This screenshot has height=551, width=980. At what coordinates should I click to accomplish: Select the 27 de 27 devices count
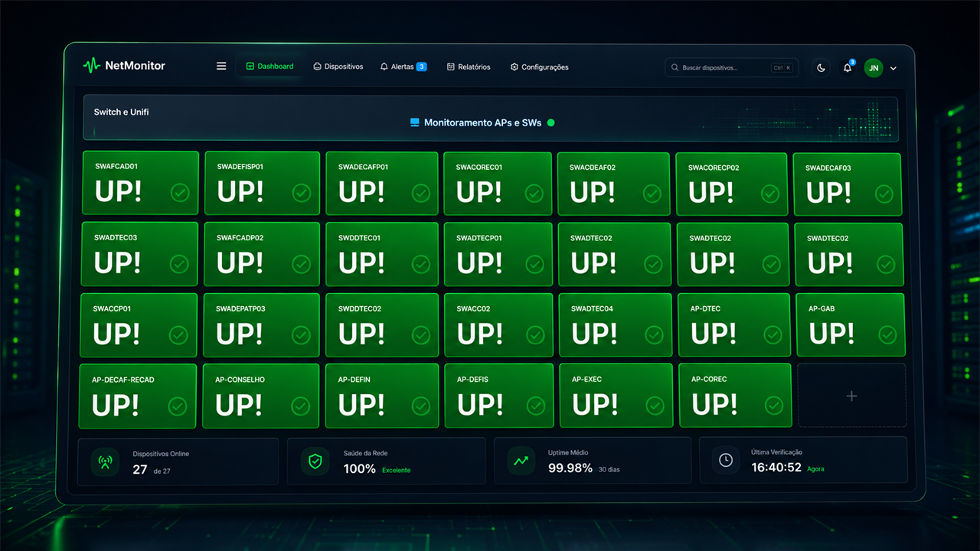151,470
